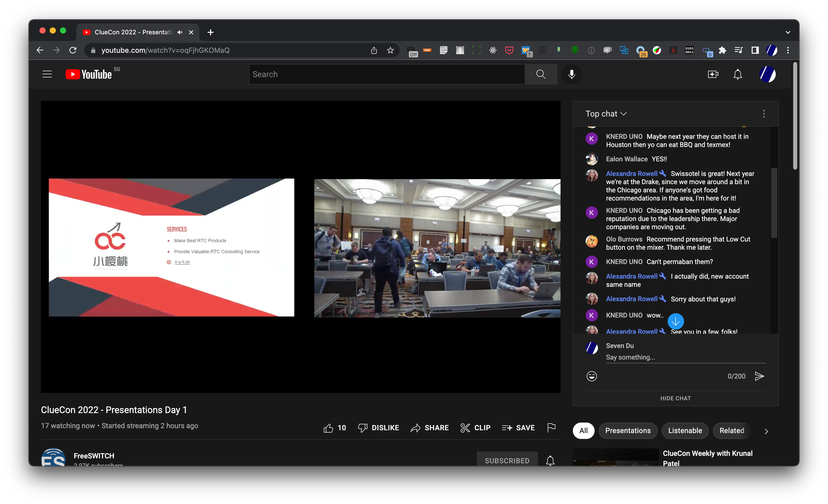828x504 pixels.
Task: Search with your voice microphone
Action: click(571, 74)
